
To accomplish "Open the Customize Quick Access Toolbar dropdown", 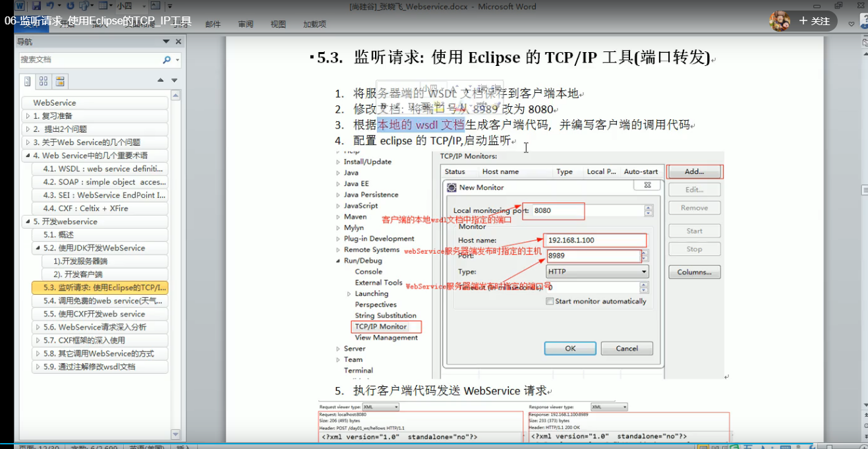I will coord(170,7).
